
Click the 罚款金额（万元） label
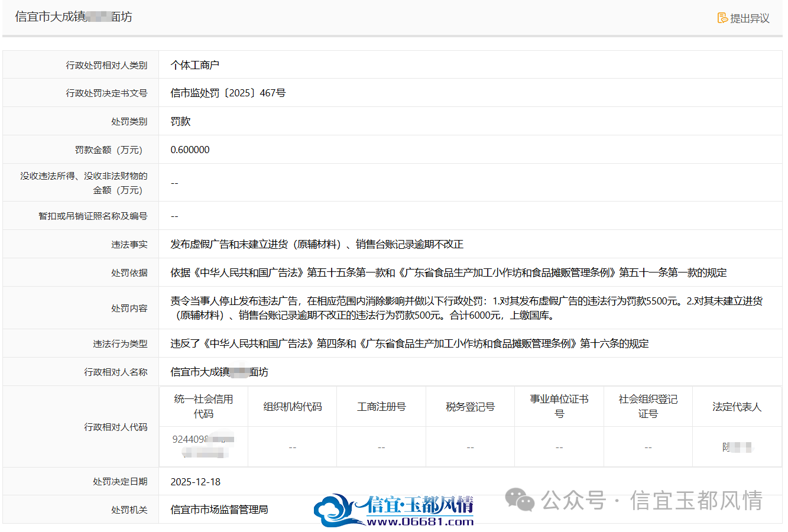pyautogui.click(x=109, y=150)
